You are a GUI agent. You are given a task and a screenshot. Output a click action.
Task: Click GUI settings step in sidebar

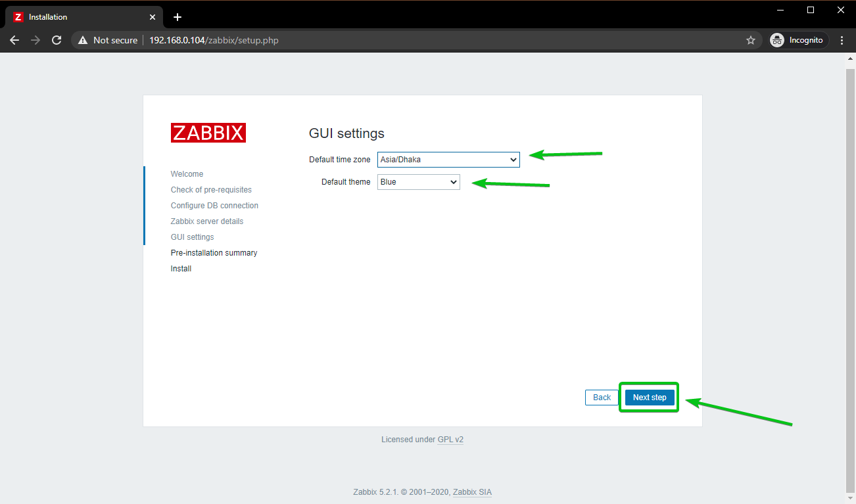coord(192,237)
